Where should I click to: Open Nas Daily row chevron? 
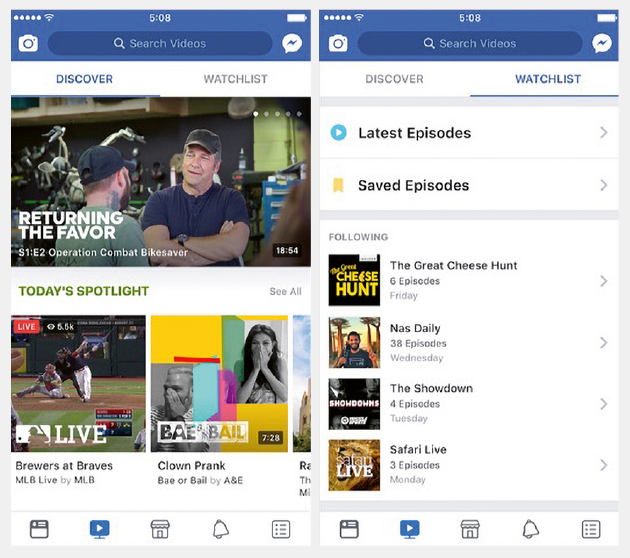603,343
